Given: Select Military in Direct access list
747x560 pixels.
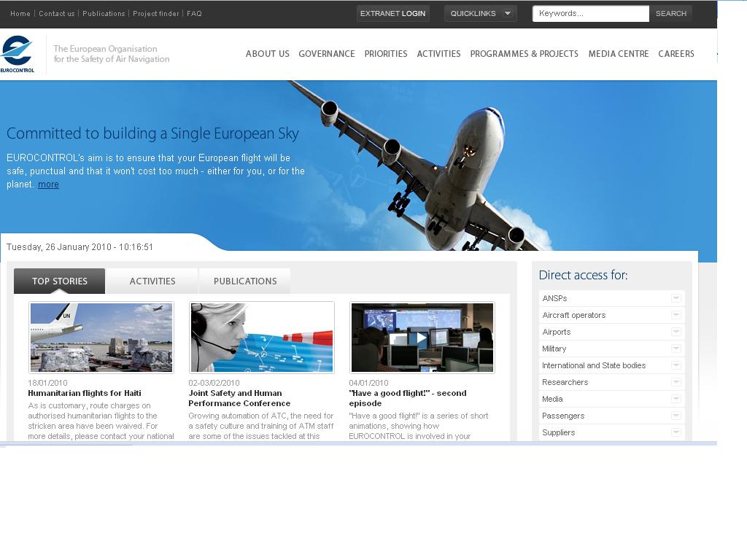Looking at the screenshot, I should click(554, 349).
